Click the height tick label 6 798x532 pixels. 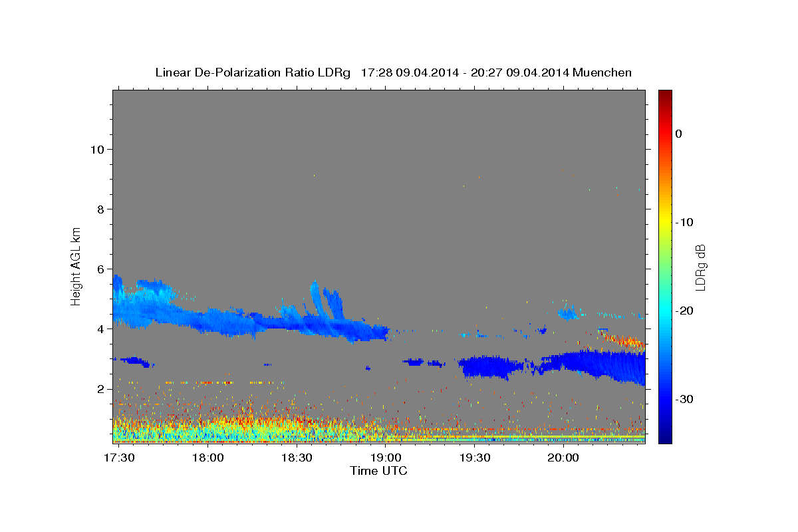tap(100, 269)
